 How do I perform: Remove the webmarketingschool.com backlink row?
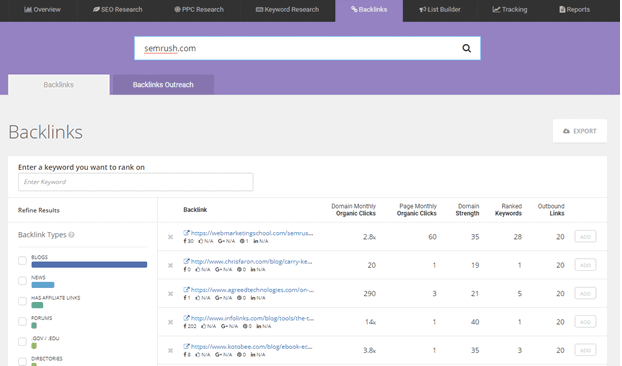coord(171,237)
